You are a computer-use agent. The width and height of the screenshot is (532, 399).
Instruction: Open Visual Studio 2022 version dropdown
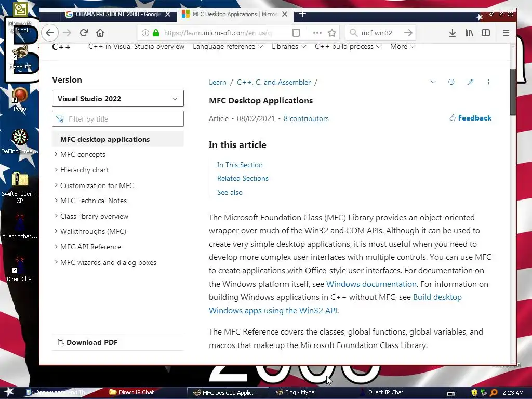pyautogui.click(x=118, y=98)
